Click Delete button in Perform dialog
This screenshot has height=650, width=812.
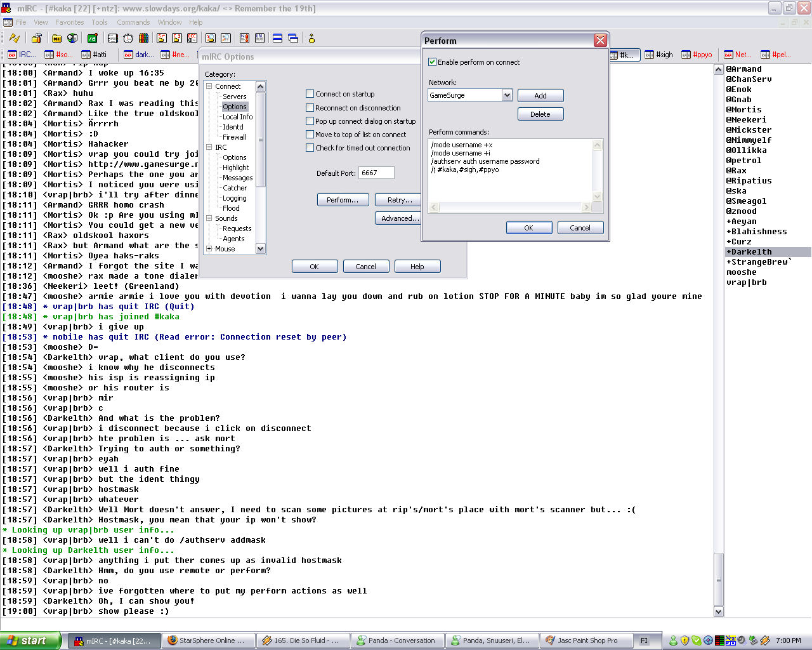tap(540, 114)
